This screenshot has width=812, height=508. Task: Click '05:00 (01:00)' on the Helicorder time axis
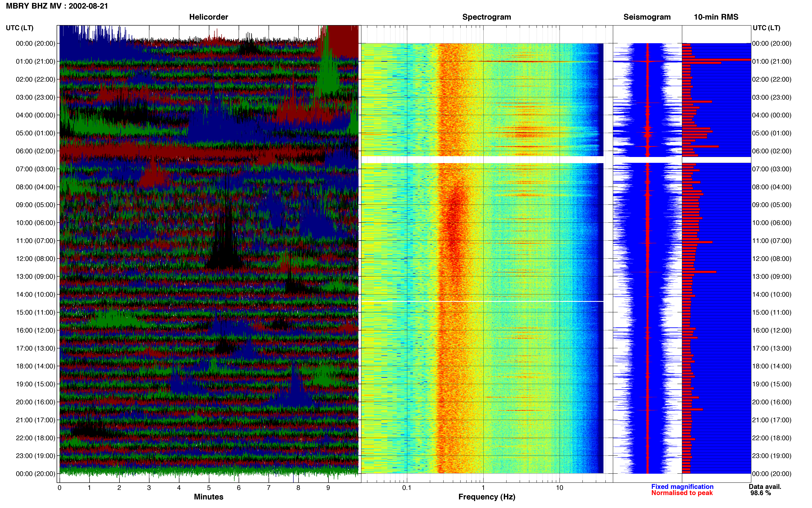click(36, 133)
